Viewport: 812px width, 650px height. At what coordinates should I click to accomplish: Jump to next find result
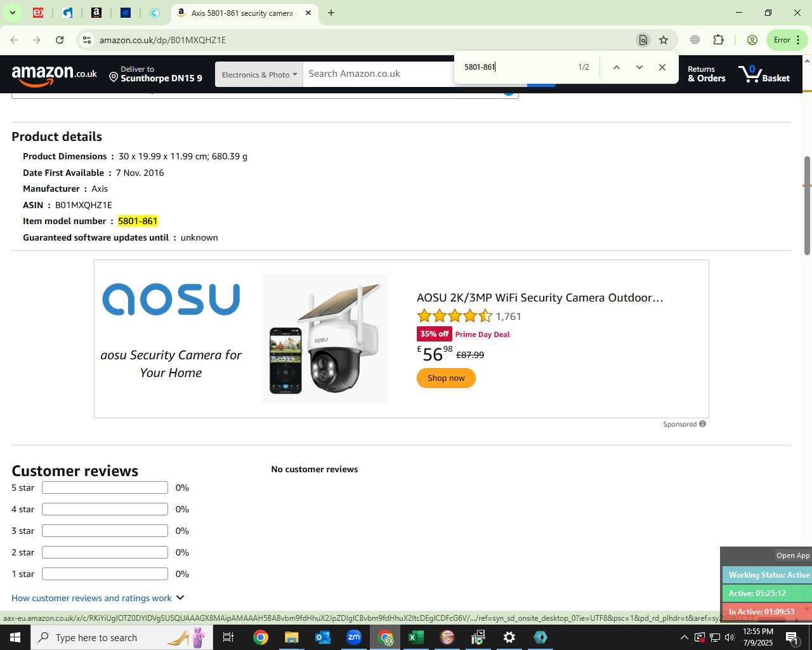(639, 67)
